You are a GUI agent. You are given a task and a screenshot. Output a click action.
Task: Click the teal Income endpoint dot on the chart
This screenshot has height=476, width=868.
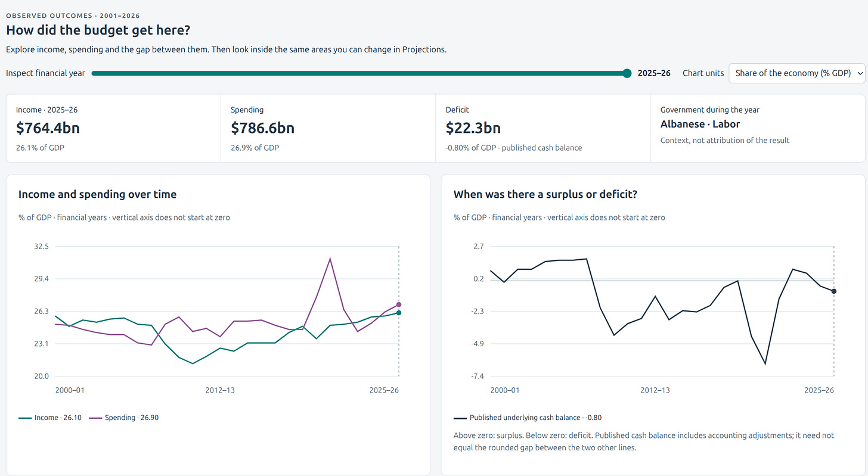coord(399,313)
